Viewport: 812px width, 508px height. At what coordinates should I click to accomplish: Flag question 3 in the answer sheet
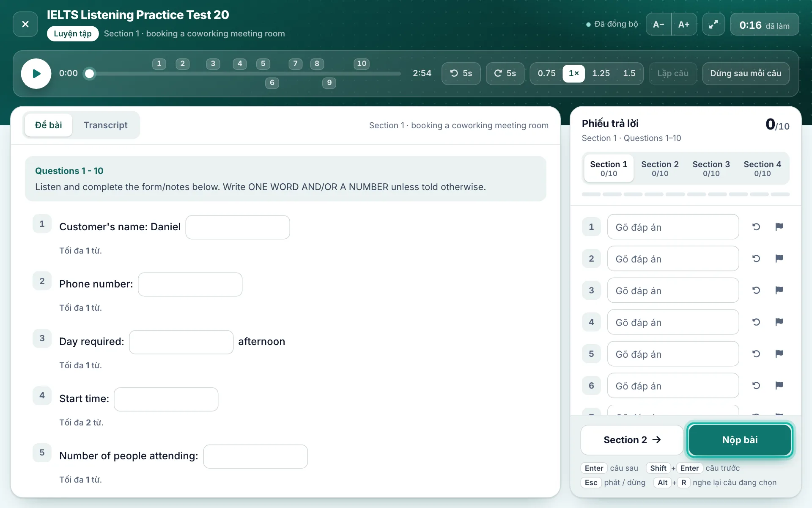tap(779, 290)
